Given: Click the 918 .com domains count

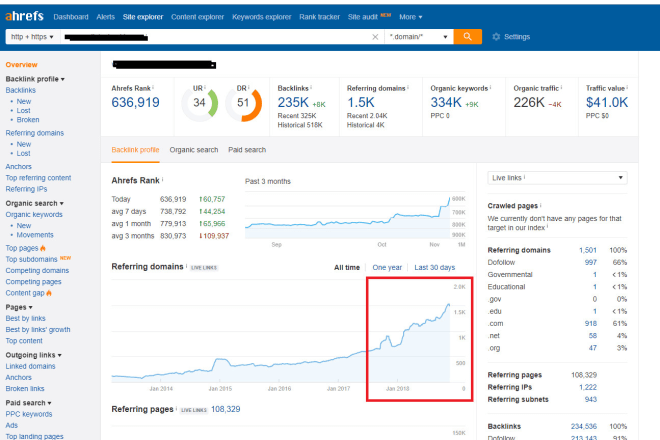Looking at the screenshot, I should click(591, 323).
